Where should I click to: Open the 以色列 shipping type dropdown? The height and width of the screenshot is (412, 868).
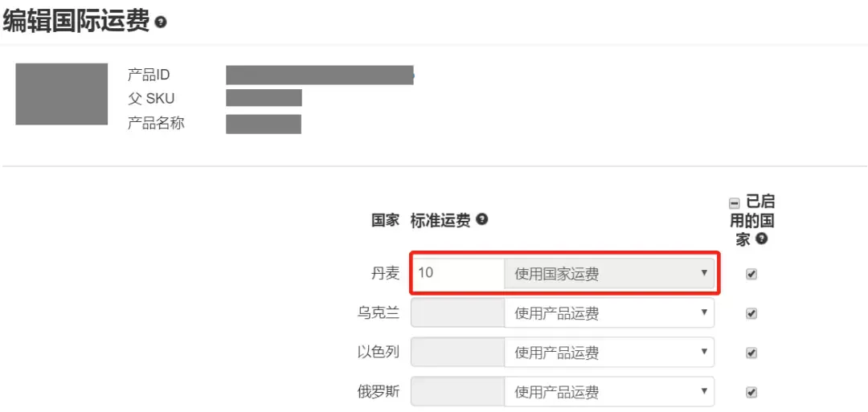pyautogui.click(x=609, y=353)
